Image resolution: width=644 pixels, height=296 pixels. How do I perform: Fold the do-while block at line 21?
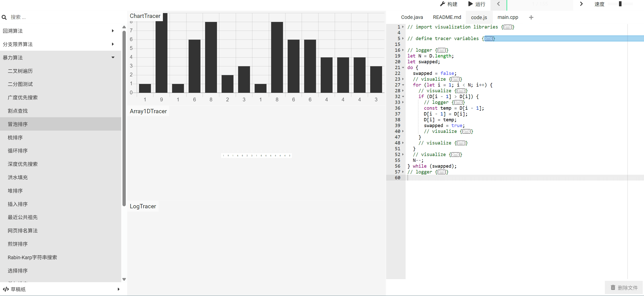(403, 68)
